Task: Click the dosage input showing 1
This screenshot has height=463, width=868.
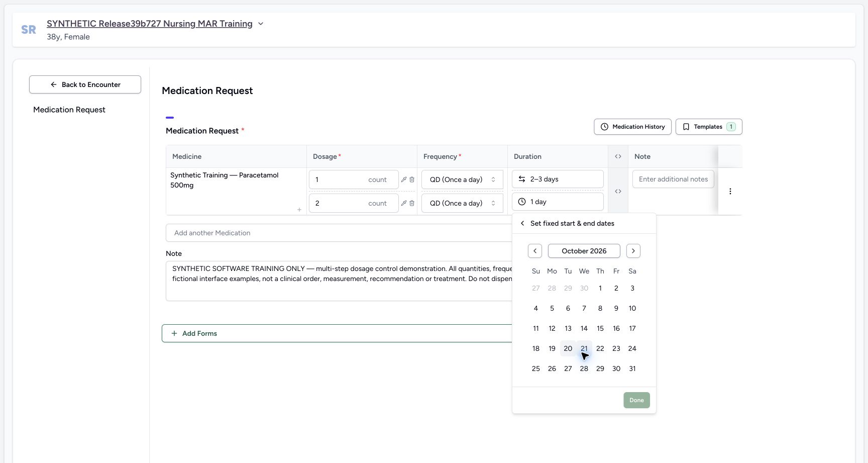Action: [354, 179]
